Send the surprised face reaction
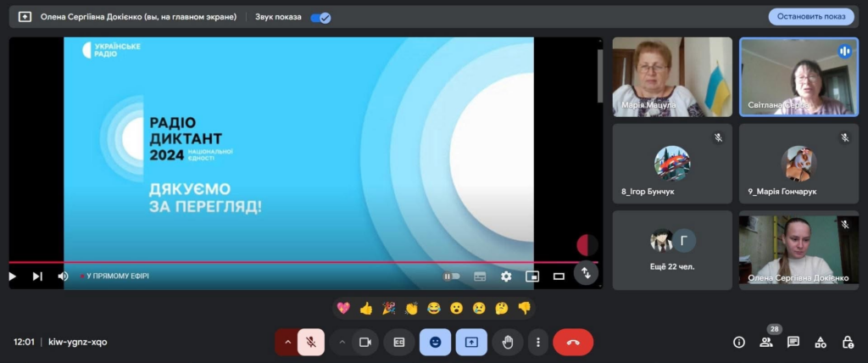Screen dimensions: 868x363 [456, 308]
